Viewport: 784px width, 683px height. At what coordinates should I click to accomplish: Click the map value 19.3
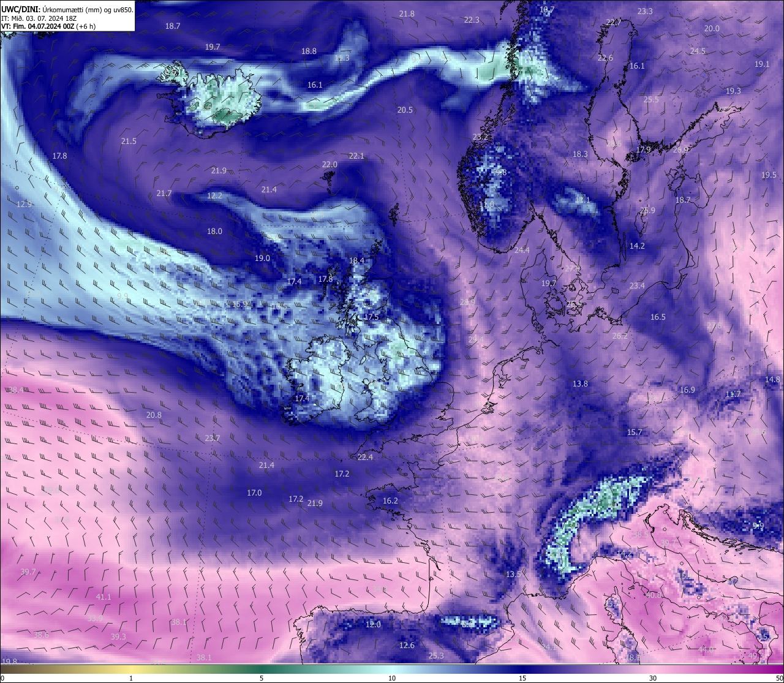[x=733, y=91]
